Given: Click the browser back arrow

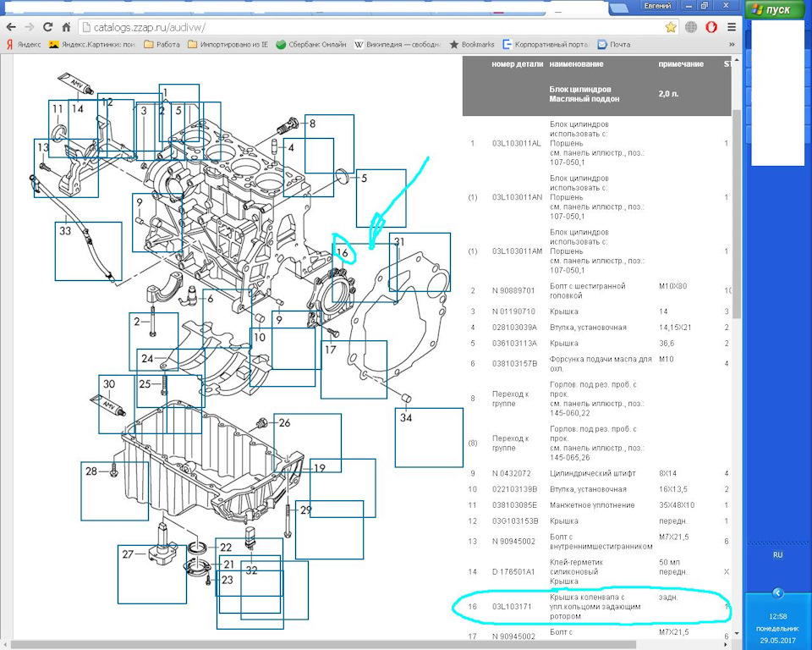Looking at the screenshot, I should tap(11, 27).
